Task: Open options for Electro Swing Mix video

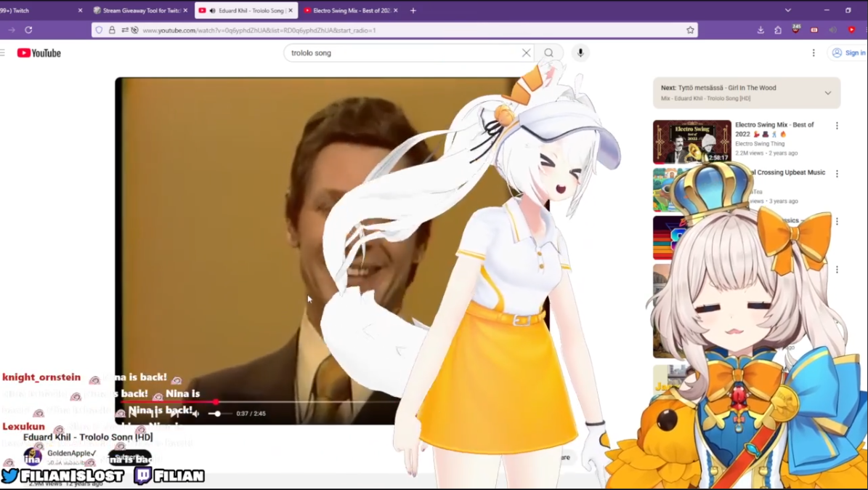Action: 837,126
